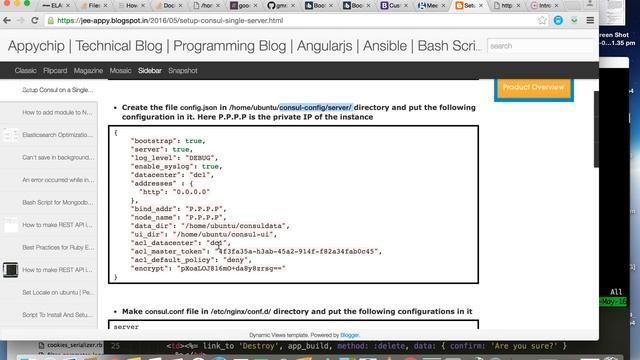This screenshot has height=360, width=640.
Task: Close the active Setup browser tab
Action: coord(481,5)
